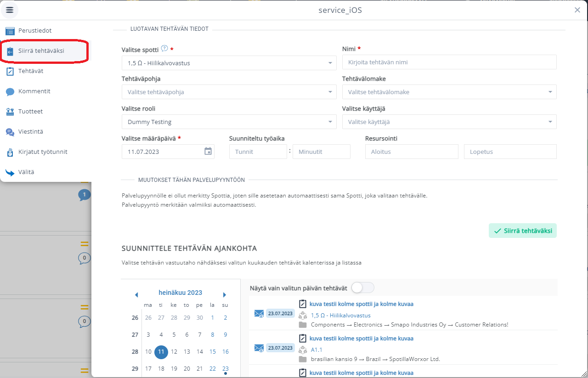Screen dimensions: 588x378
Task: Click the Tuotteet products icon
Action: point(10,112)
